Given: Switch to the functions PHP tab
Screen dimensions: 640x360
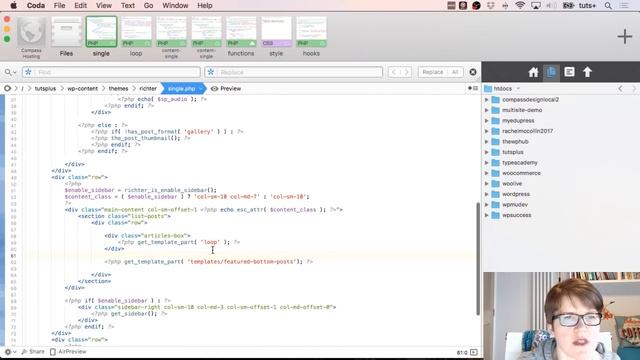Looking at the screenshot, I should [x=241, y=37].
